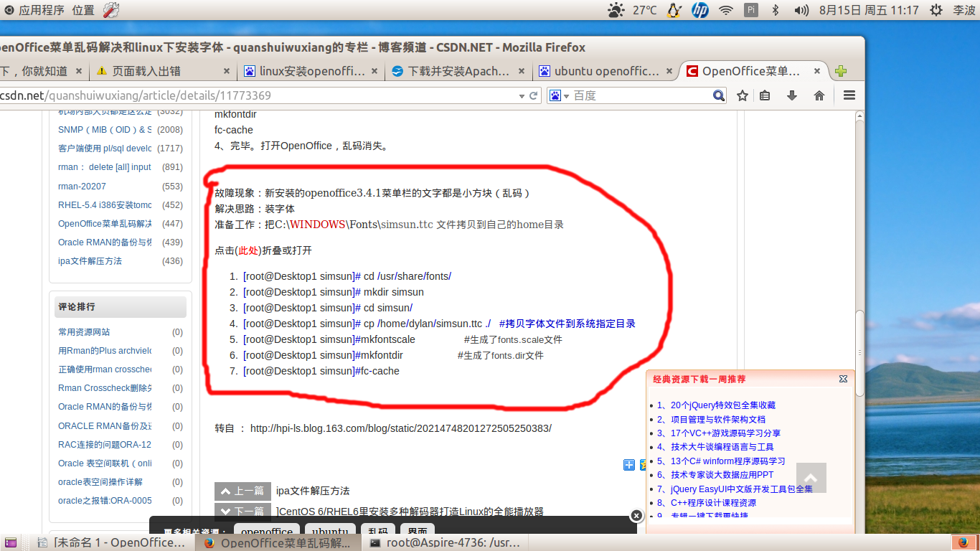Select the OpenOffice菜单 CSDN tab
980x551 pixels.
[751, 71]
